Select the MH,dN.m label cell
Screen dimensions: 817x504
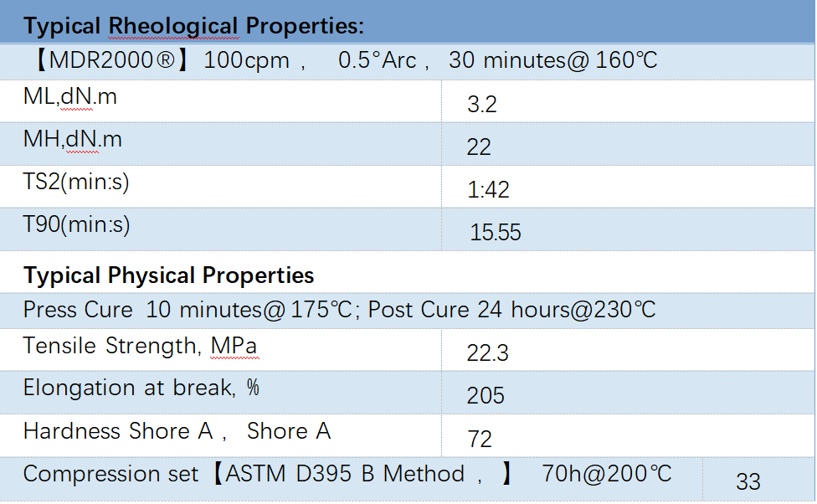[73, 139]
